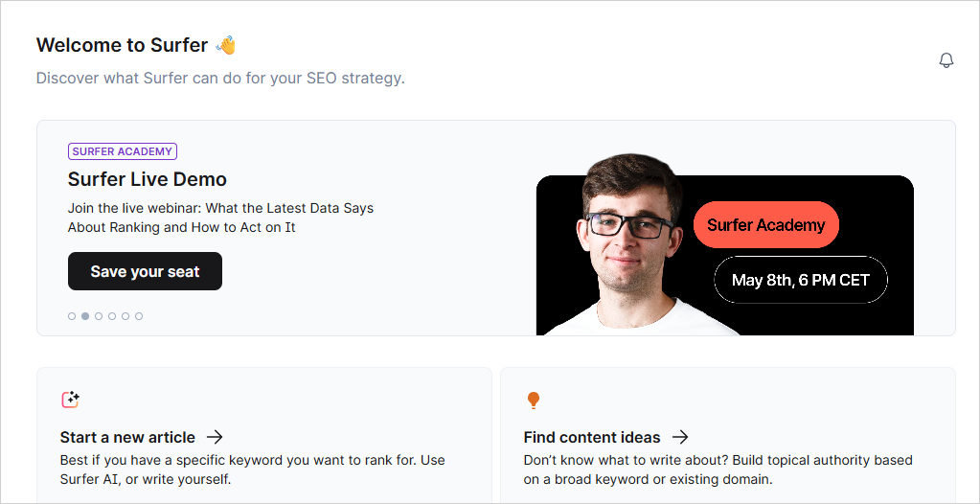Click the May 8th, 6 PM CET label
The width and height of the screenshot is (980, 504).
[801, 280]
